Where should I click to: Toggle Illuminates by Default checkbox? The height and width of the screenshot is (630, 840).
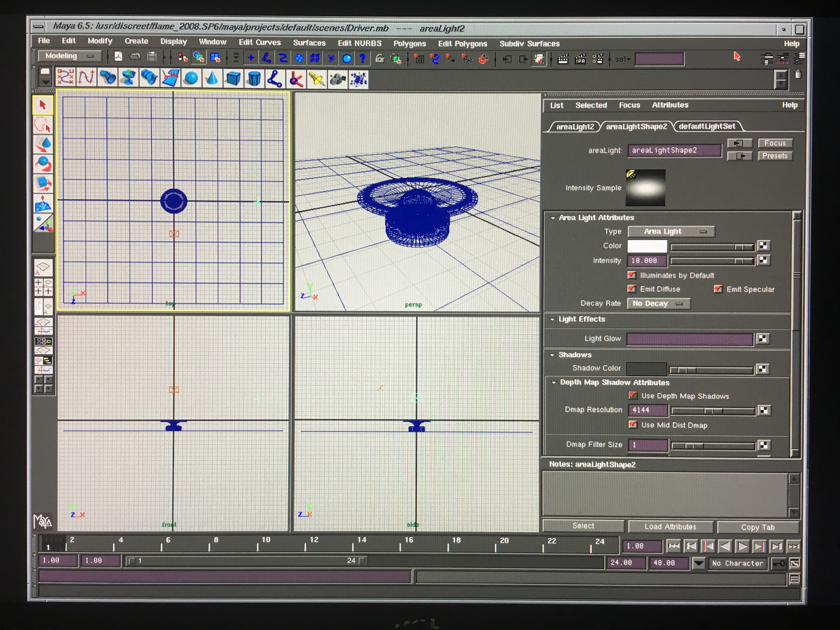coord(631,275)
